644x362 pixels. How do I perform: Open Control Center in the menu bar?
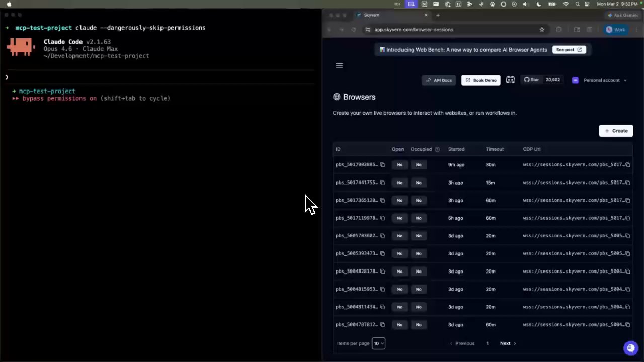[x=588, y=4]
